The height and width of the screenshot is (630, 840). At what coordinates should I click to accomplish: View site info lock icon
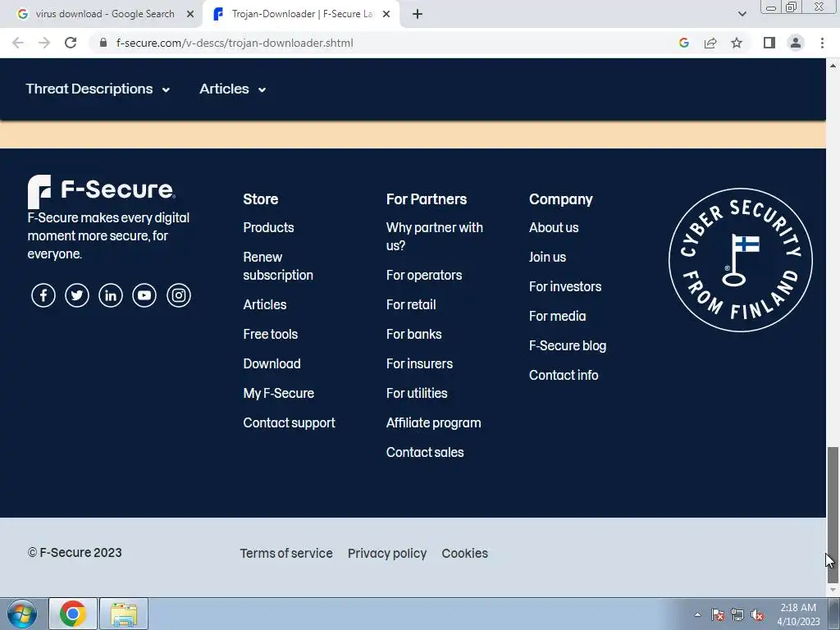[103, 43]
